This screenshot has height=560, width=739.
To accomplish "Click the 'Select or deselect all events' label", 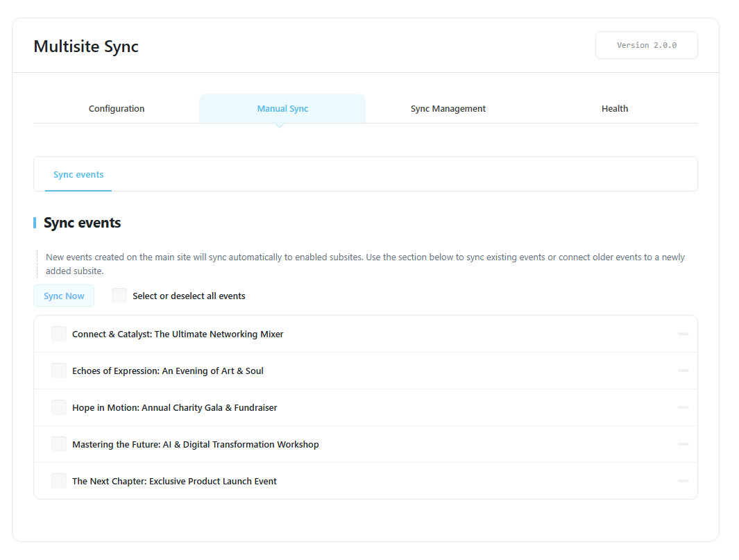I will [189, 296].
